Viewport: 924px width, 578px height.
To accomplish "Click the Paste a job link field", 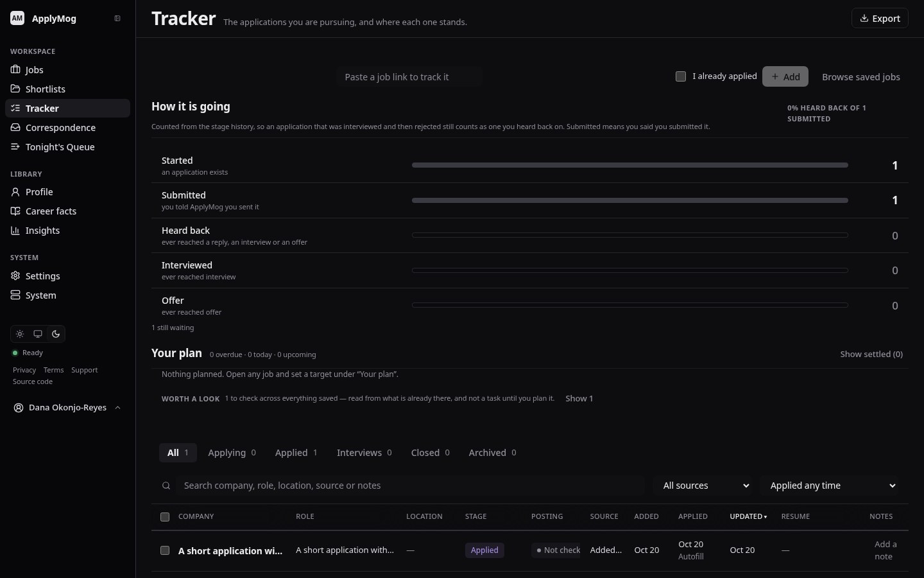I will (409, 76).
